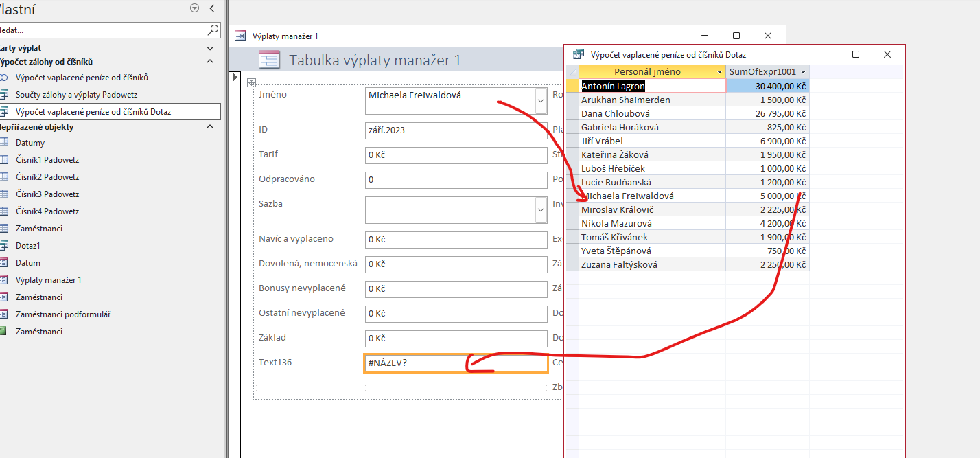Open the Jméno combo box dropdown
The width and height of the screenshot is (980, 458).
coord(541,101)
